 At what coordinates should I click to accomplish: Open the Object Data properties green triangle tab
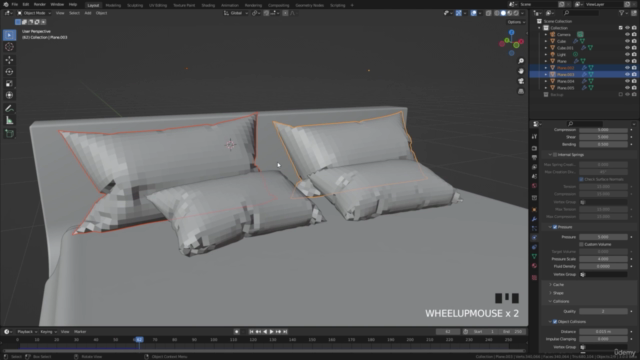click(x=534, y=256)
